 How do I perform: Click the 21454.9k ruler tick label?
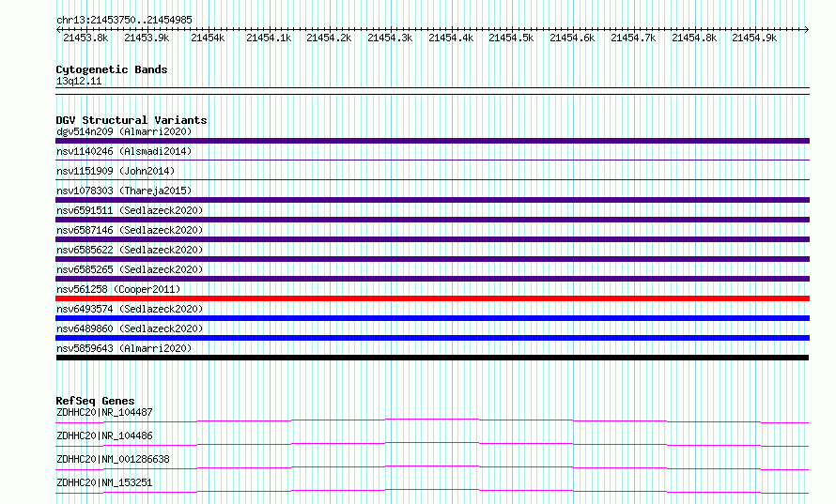click(x=754, y=38)
